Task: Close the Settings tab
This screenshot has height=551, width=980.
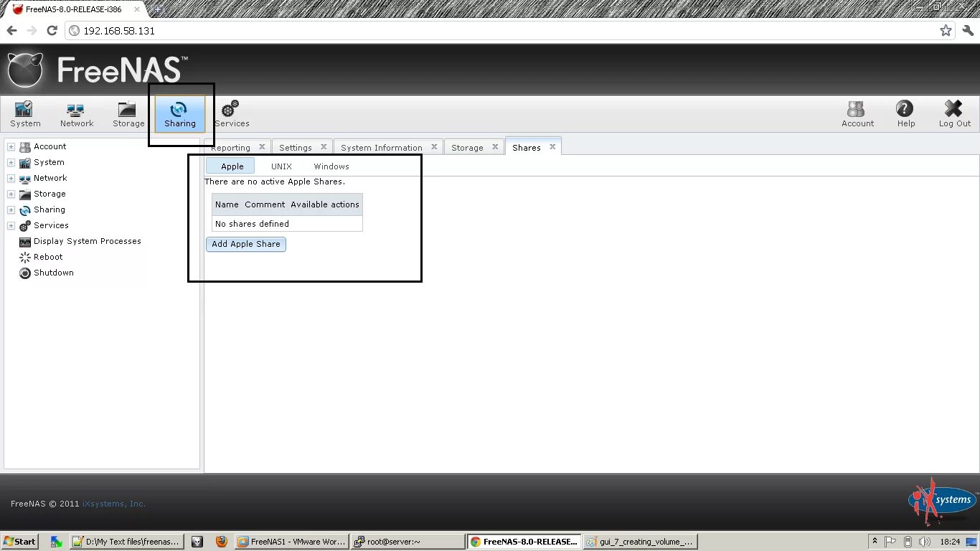Action: tap(324, 146)
